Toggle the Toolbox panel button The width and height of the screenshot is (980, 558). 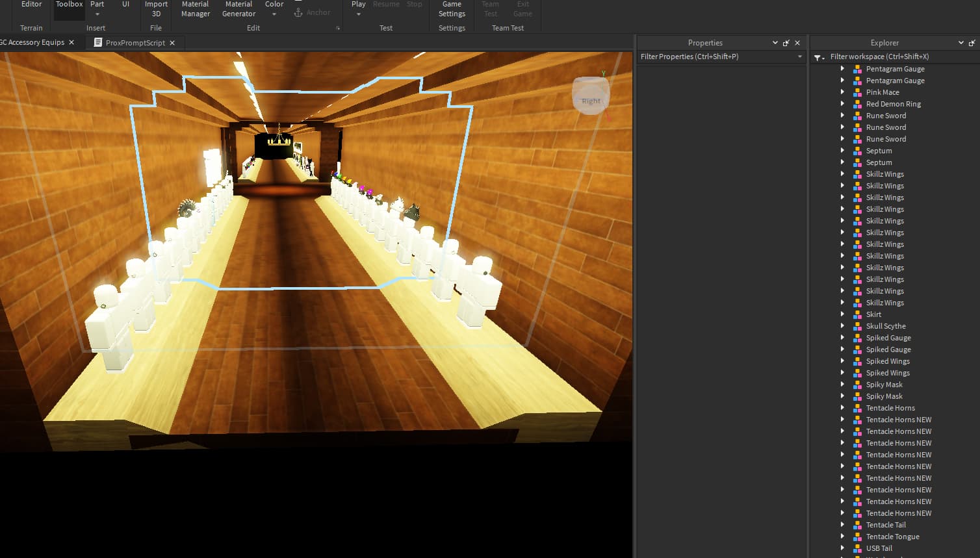tap(69, 9)
